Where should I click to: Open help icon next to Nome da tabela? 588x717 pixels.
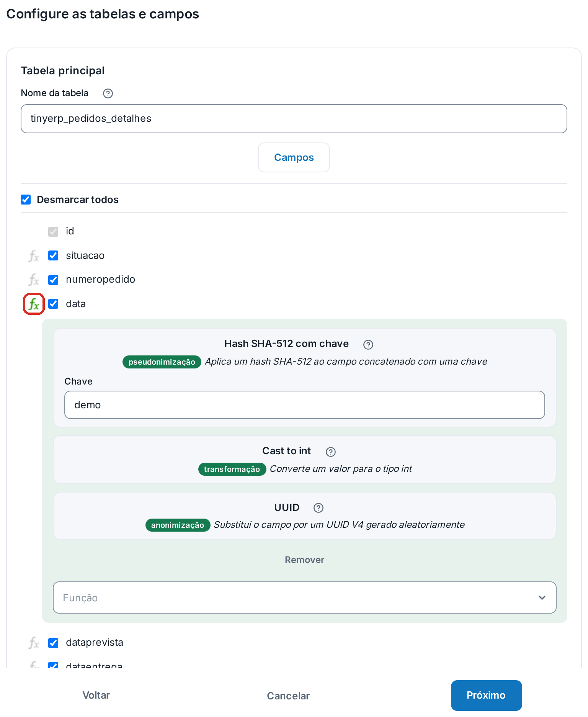point(108,93)
